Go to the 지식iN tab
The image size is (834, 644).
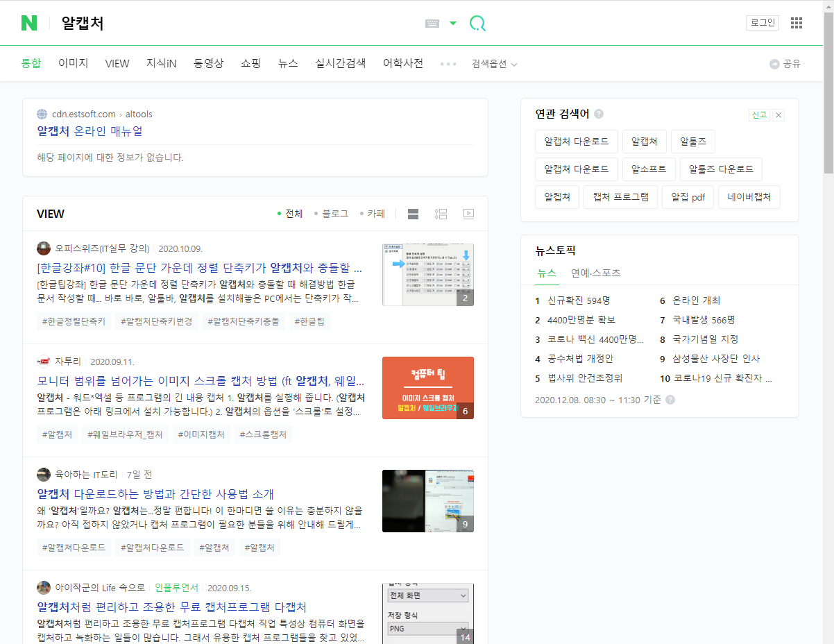161,63
